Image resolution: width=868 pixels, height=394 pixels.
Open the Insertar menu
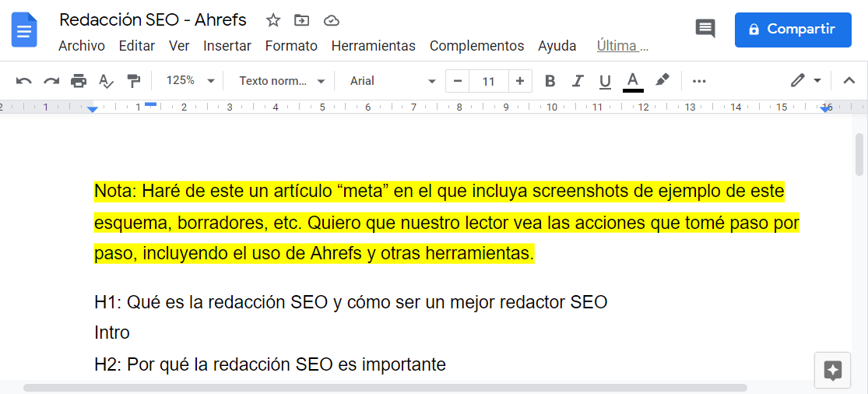227,46
